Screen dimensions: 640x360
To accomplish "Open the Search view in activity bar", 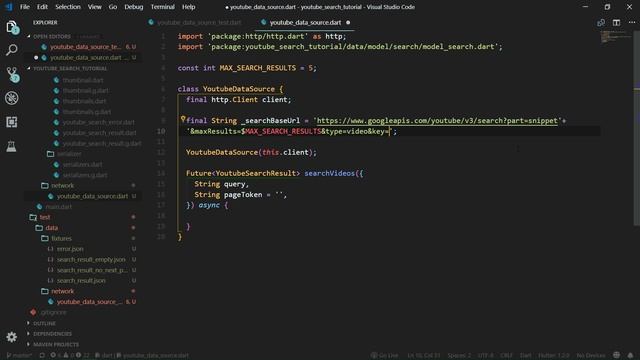I will pos(12,50).
